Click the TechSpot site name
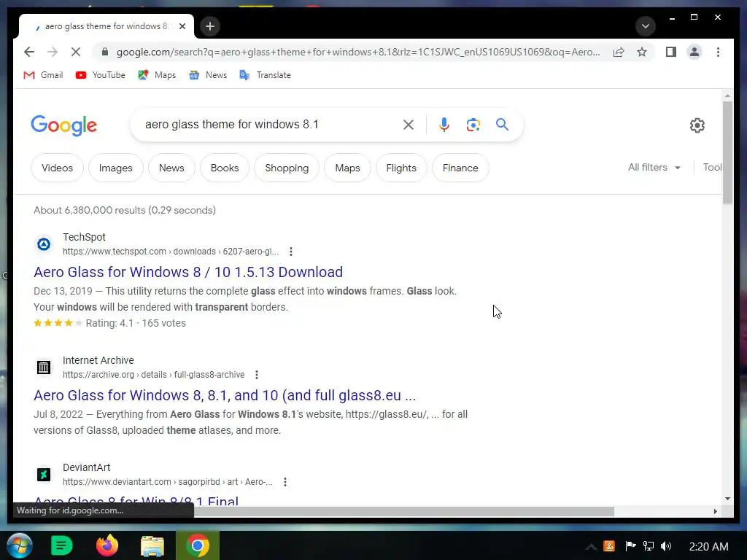The width and height of the screenshot is (747, 560). 85,237
